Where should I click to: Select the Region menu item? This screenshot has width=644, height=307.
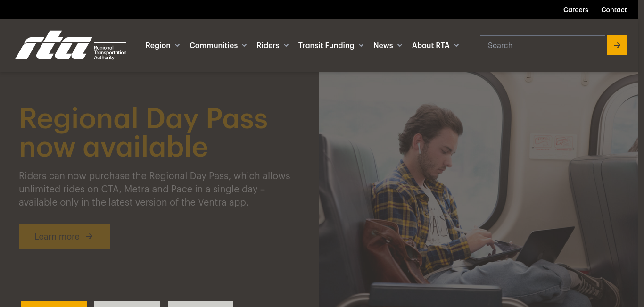[158, 45]
